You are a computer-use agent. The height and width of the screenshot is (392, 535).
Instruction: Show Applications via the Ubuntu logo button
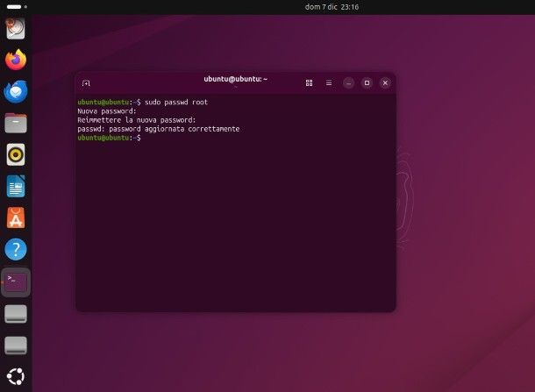16,377
